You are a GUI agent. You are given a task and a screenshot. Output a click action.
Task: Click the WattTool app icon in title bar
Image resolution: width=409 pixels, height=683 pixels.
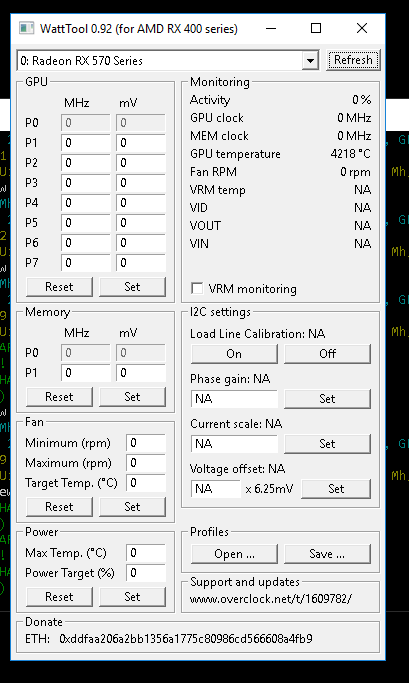[x=26, y=29]
